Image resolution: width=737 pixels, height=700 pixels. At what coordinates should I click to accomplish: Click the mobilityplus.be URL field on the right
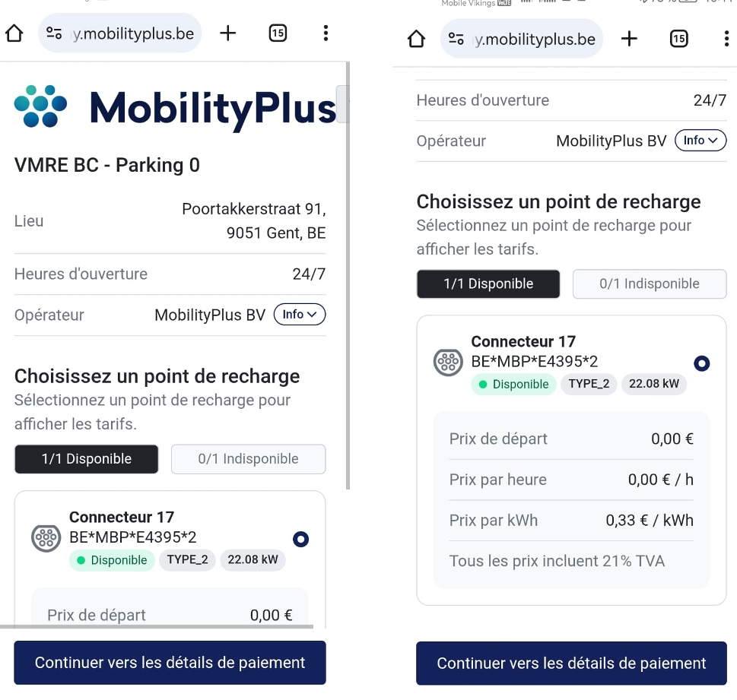(x=535, y=39)
